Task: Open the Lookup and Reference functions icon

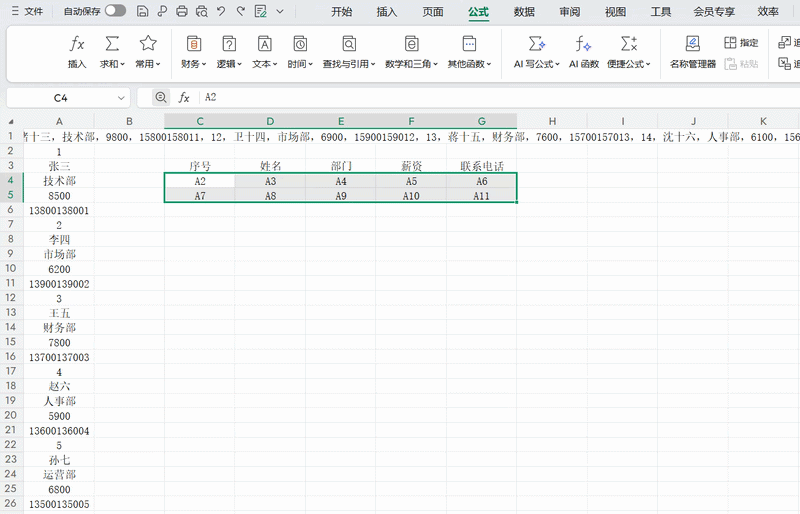Action: pyautogui.click(x=348, y=45)
